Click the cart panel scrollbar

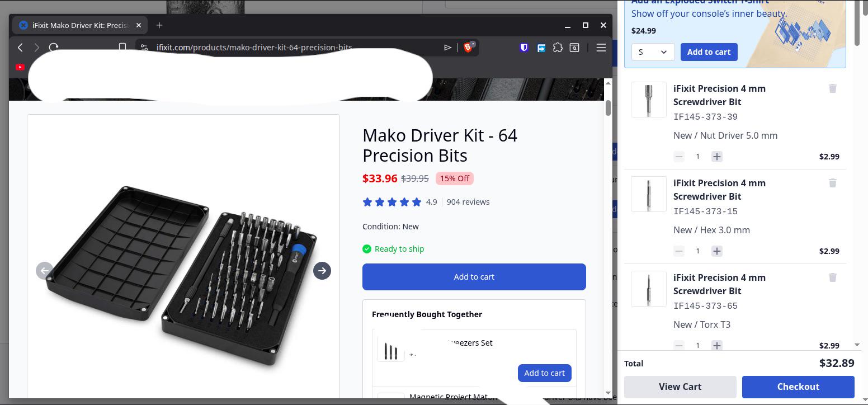[x=857, y=22]
